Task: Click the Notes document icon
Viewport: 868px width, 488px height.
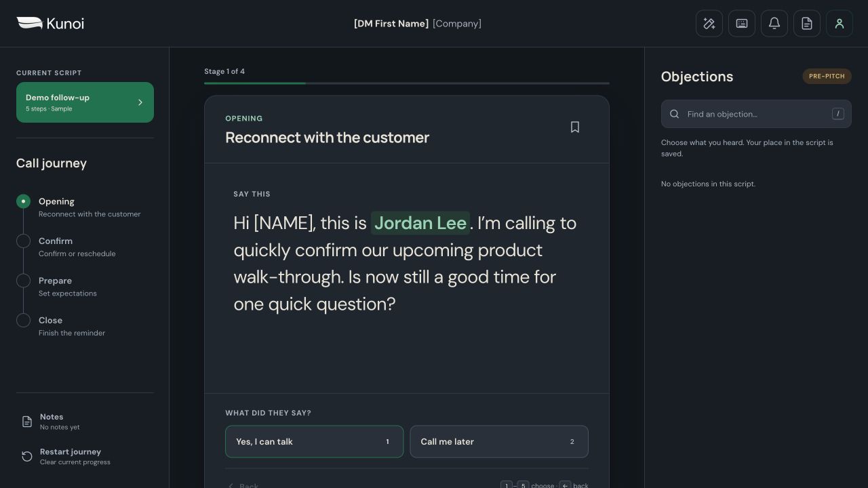Action: [x=27, y=422]
